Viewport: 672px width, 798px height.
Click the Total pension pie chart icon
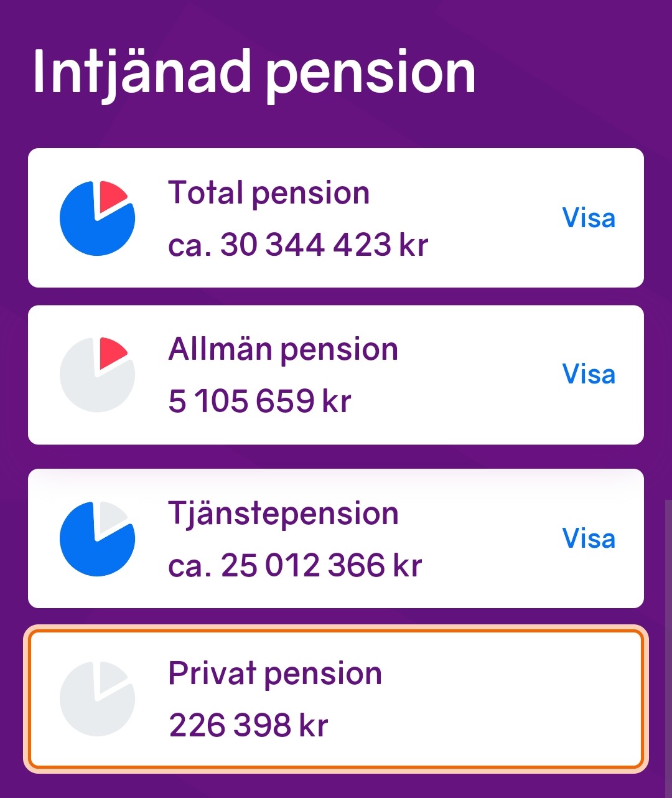pyautogui.click(x=97, y=217)
